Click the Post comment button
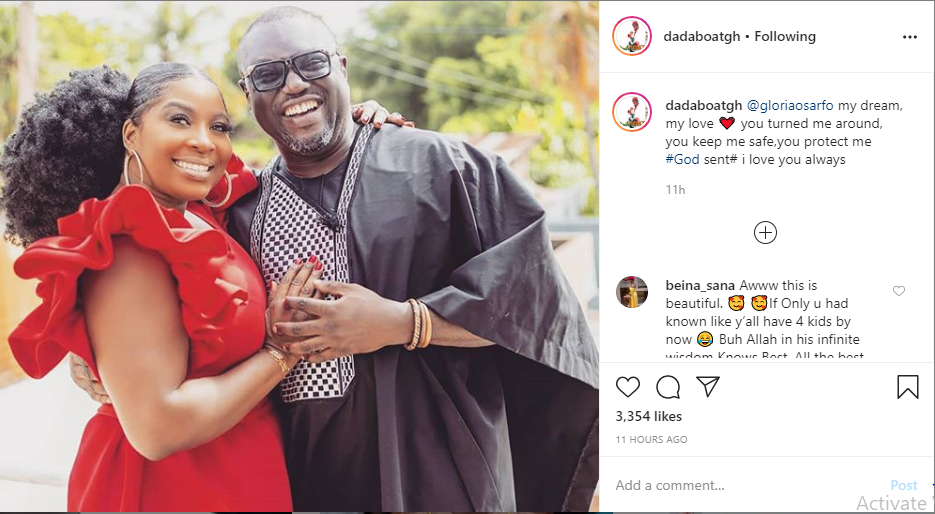Viewport: 935px width, 514px height. click(903, 485)
